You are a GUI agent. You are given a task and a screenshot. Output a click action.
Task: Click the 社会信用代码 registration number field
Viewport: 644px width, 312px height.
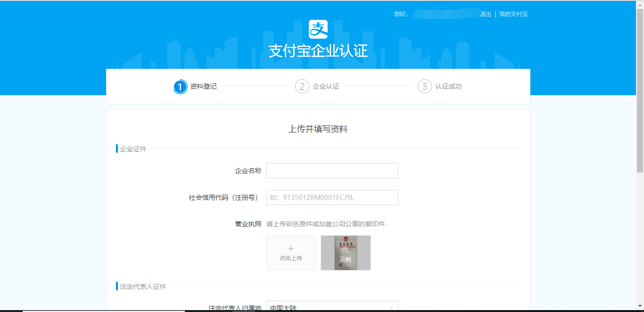[332, 197]
